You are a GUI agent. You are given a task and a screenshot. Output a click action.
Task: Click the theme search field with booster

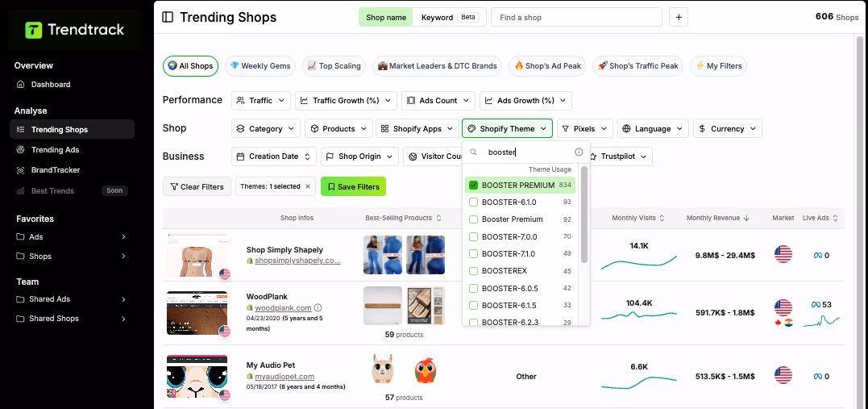click(x=526, y=152)
